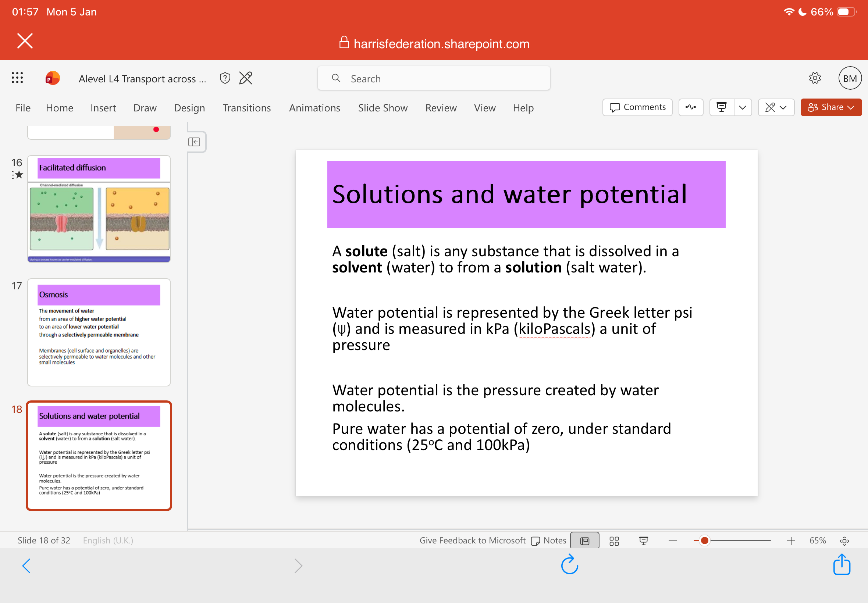Click the sensitivity shield icon
The width and height of the screenshot is (868, 603).
pyautogui.click(x=225, y=78)
